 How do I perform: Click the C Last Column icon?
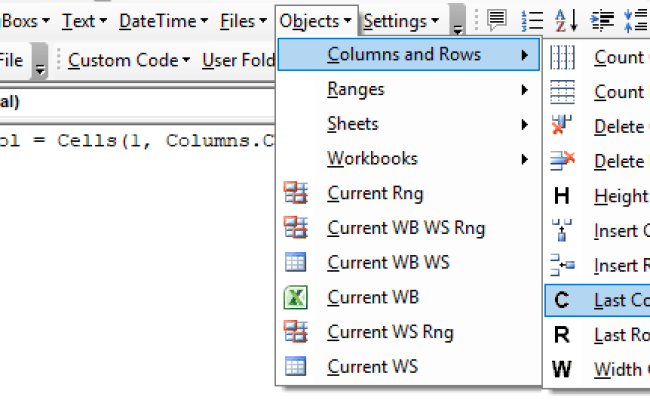click(x=562, y=300)
